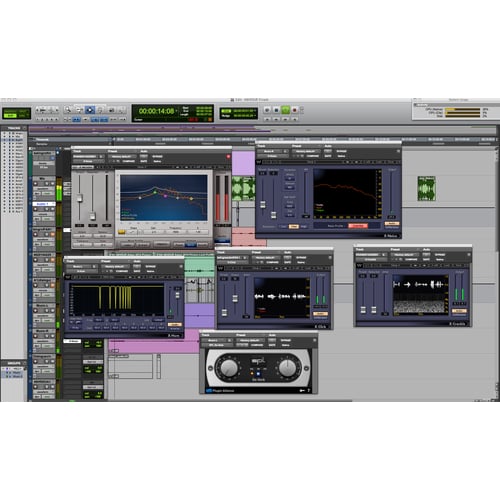Stop playback using the Stop transport button
This screenshot has width=500, height=500.
(x=276, y=110)
